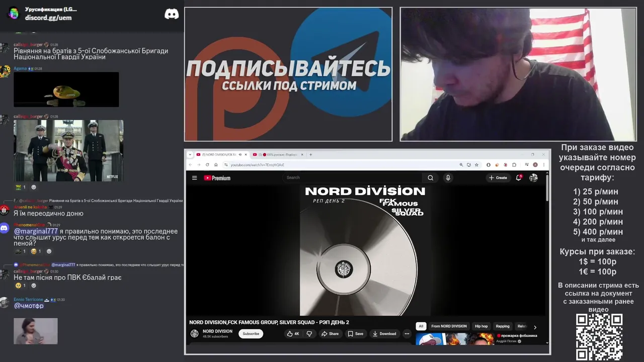This screenshot has width=644, height=362.
Task: Like the video with thumbs up 4K
Action: (x=293, y=334)
